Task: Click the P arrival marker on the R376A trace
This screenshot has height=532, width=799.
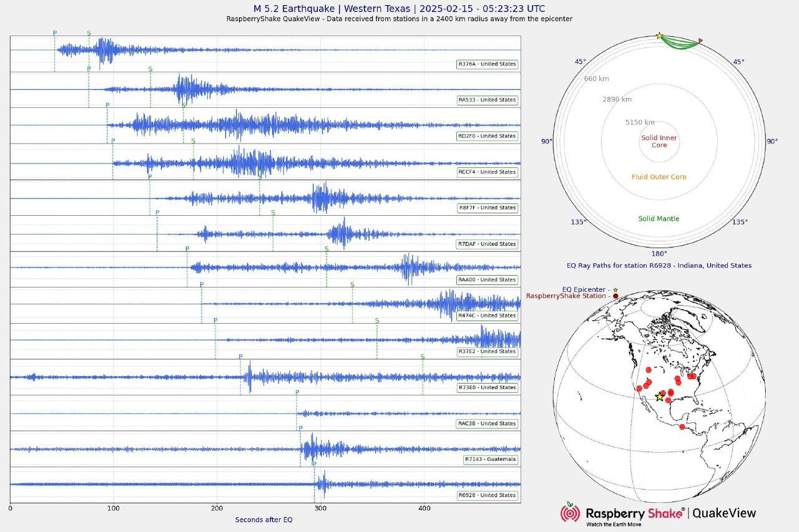Action: click(x=54, y=33)
